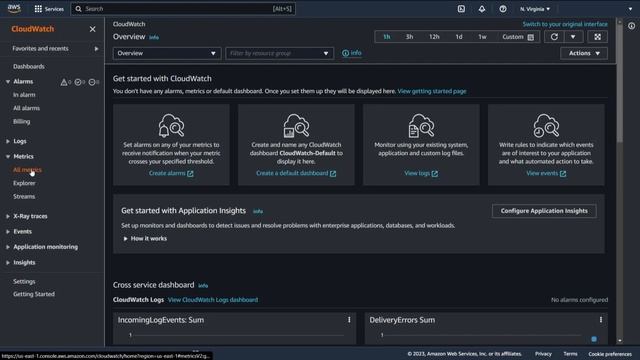Open the info panel icon at right edge

click(x=631, y=26)
